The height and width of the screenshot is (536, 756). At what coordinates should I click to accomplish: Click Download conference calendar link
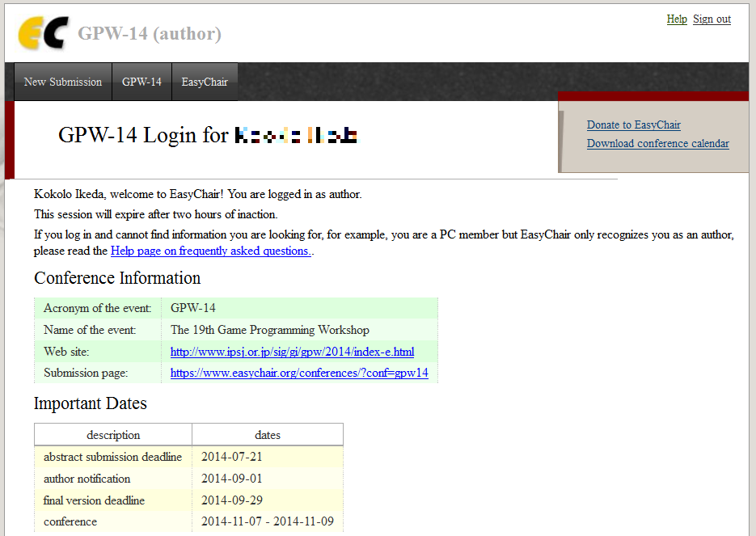tap(657, 144)
